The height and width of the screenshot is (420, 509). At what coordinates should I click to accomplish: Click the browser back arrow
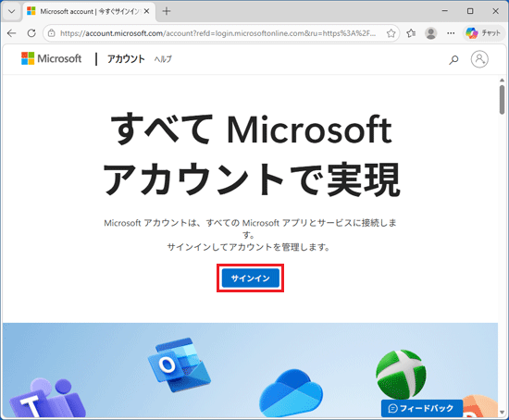pos(12,33)
